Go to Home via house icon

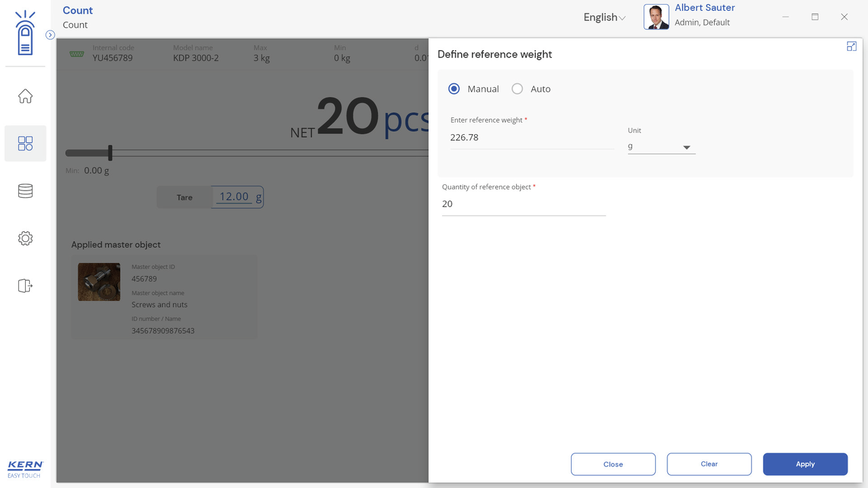(x=25, y=96)
